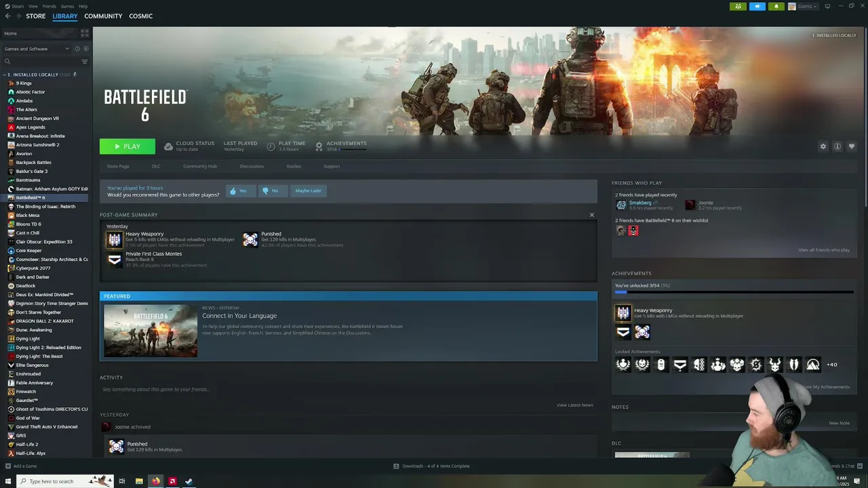Open the COSMIC profile tab
The height and width of the screenshot is (488, 868).
pyautogui.click(x=141, y=16)
